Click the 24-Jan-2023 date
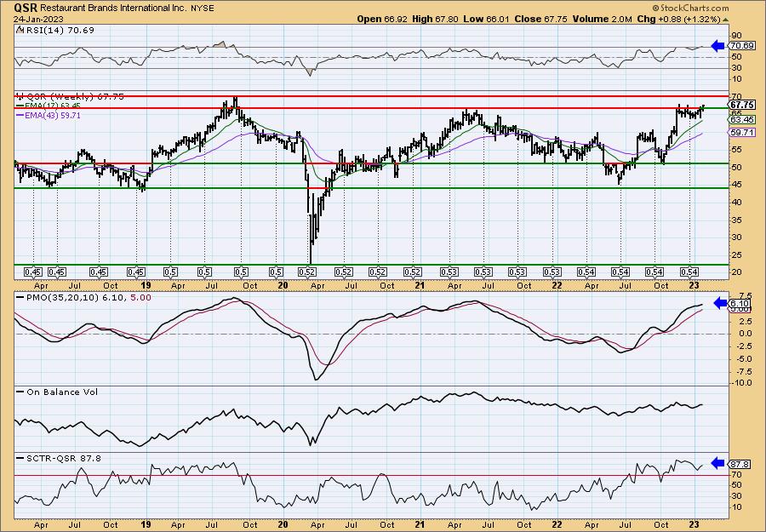The height and width of the screenshot is (532, 766). point(37,19)
